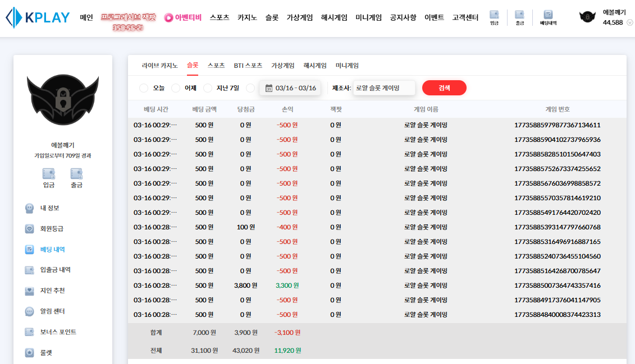
Task: Expand the account dropdown arrow beside balance
Action: (629, 23)
